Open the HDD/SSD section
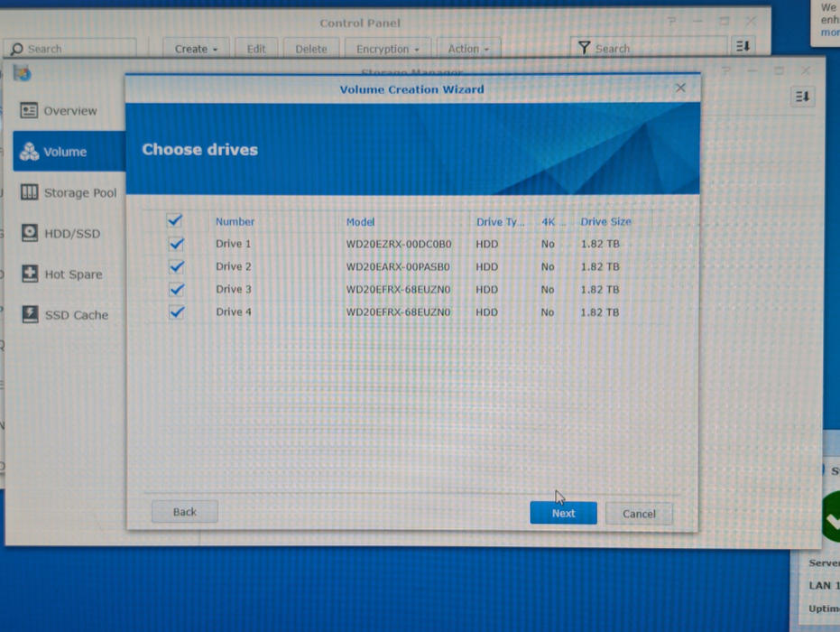840x632 pixels. [71, 233]
